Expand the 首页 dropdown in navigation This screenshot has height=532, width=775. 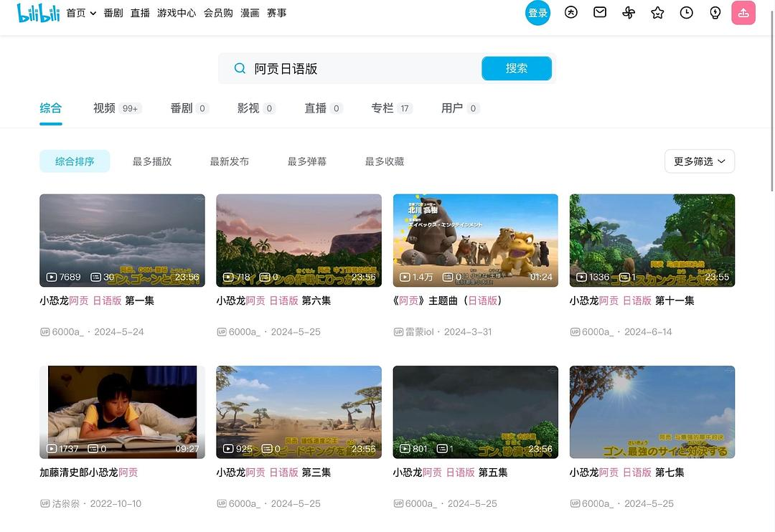(81, 13)
